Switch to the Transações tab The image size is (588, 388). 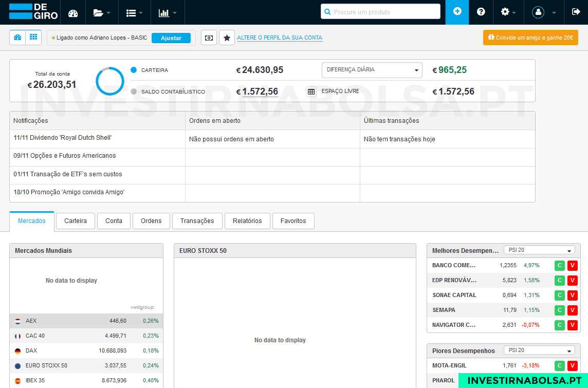click(x=197, y=221)
